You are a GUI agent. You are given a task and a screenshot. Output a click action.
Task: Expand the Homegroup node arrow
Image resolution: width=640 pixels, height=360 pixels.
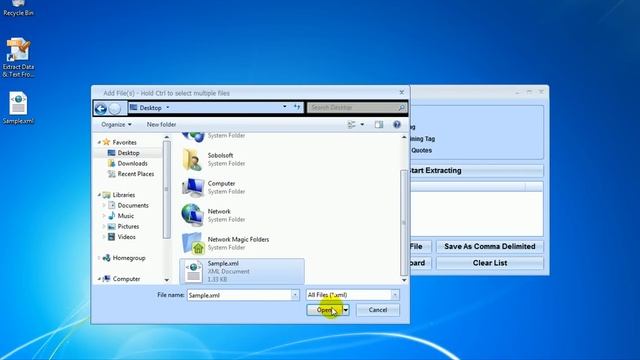point(99,258)
